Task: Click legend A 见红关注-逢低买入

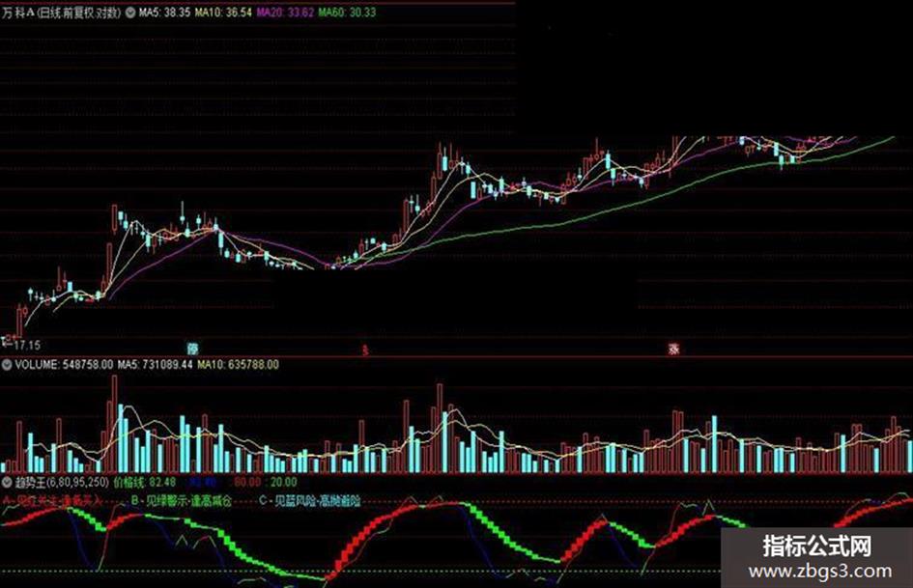Action: point(52,501)
